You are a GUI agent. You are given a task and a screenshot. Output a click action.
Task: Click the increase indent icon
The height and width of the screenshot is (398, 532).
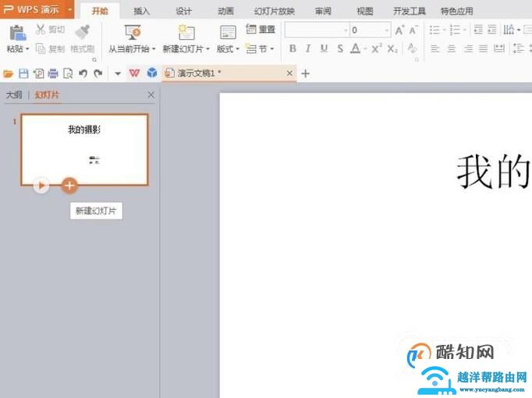492,30
